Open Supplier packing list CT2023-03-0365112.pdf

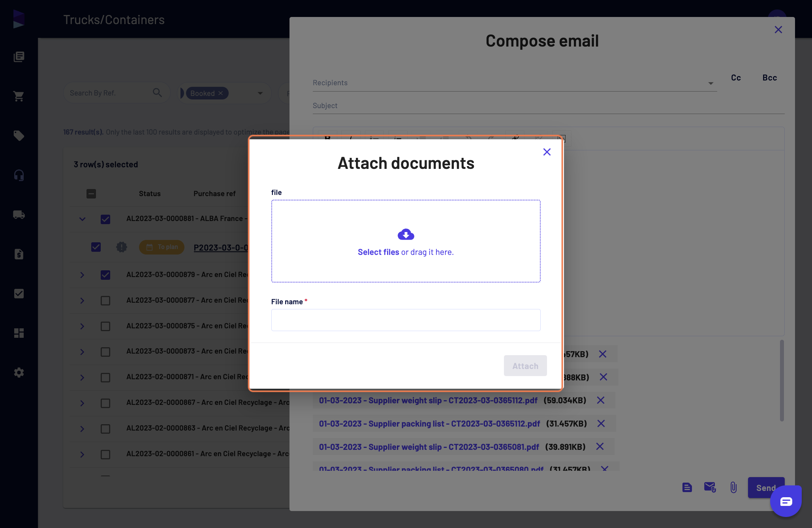(x=429, y=423)
